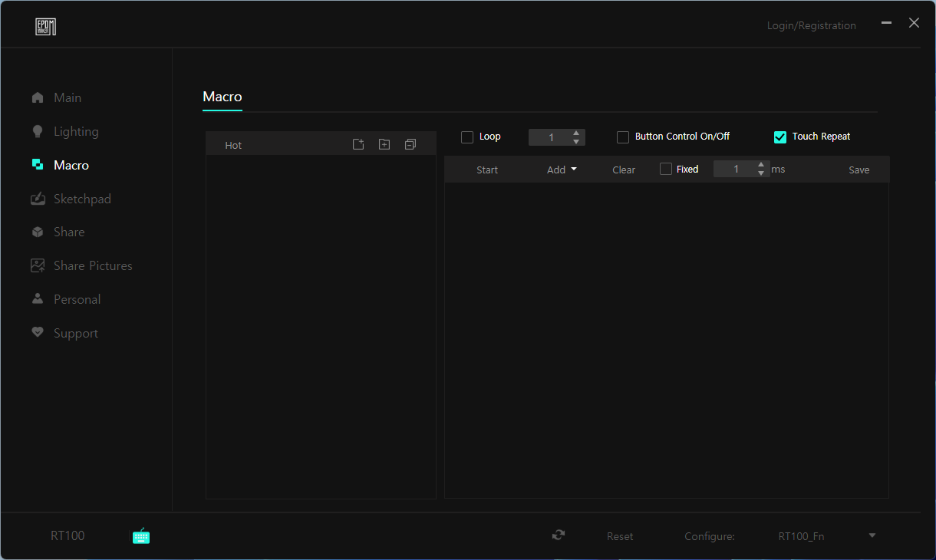Click the "Configure:" label
This screenshot has height=560, width=936.
710,536
